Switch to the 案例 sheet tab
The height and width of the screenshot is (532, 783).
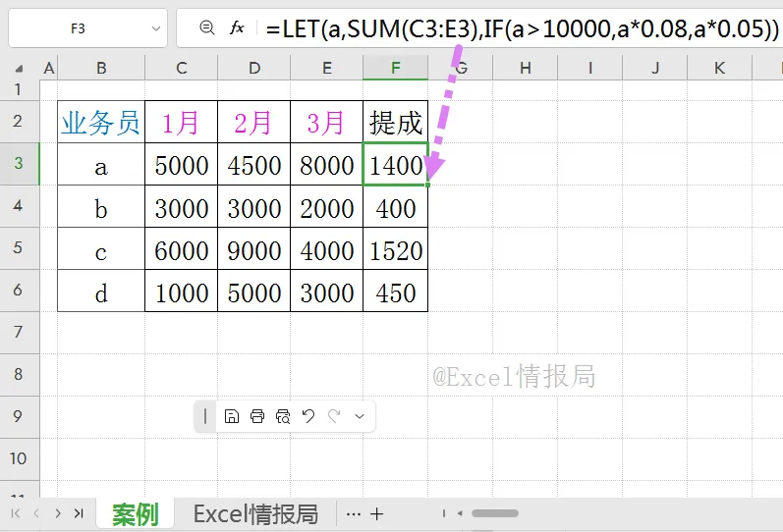(136, 513)
